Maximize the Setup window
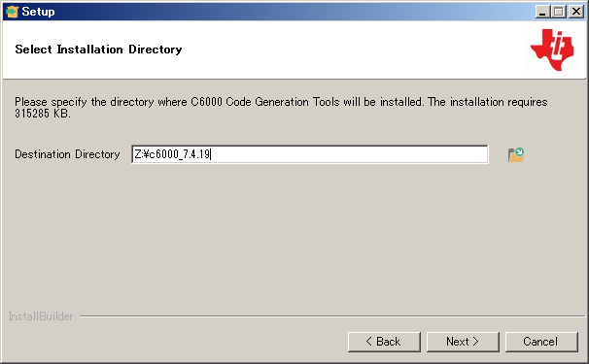The height and width of the screenshot is (364, 589). point(559,12)
